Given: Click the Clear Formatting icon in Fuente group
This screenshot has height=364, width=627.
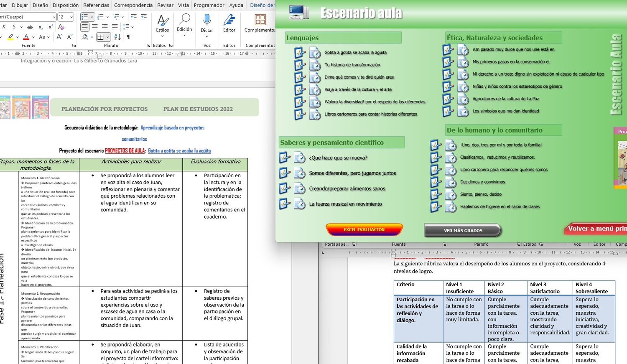Looking at the screenshot, I should pos(61,27).
